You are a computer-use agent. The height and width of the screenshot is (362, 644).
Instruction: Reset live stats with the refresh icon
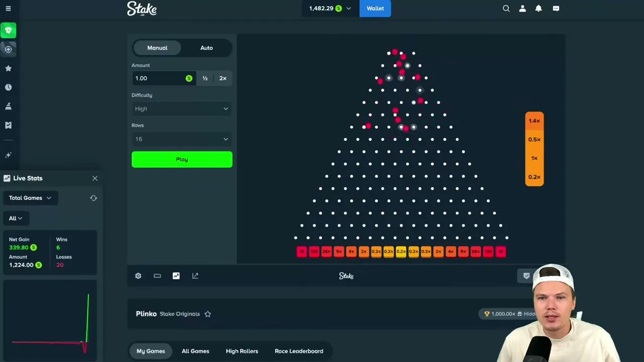click(94, 198)
